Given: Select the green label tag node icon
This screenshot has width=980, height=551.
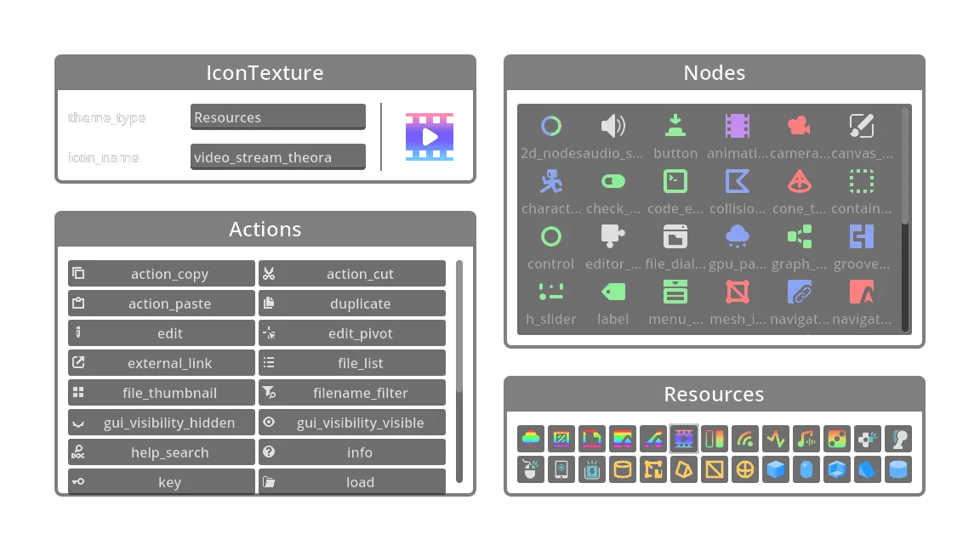Looking at the screenshot, I should [612, 293].
